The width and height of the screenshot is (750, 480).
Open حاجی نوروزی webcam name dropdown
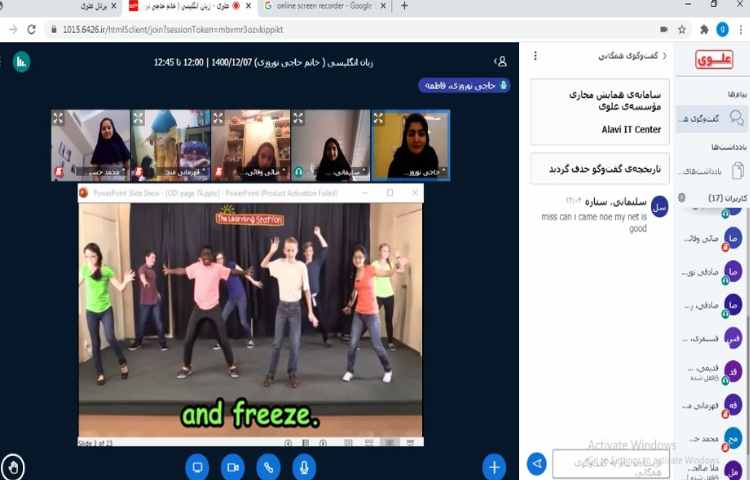[426, 172]
